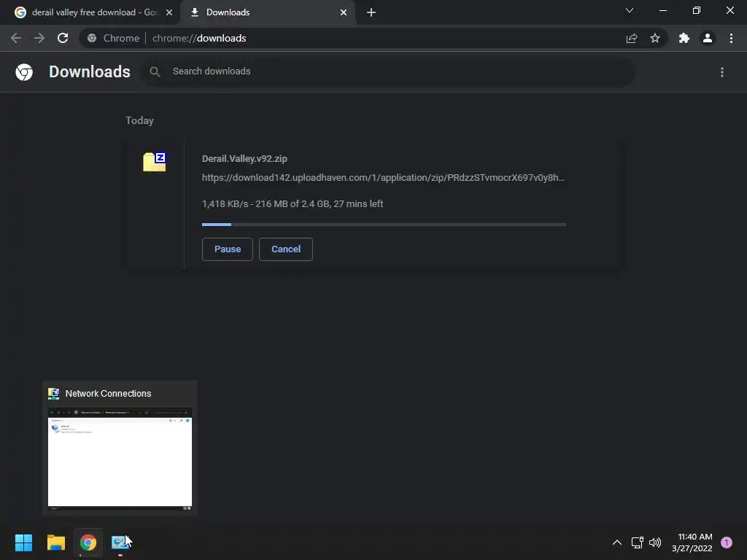Open Chrome's three-dot main menu
The height and width of the screenshot is (560, 747).
tap(731, 38)
